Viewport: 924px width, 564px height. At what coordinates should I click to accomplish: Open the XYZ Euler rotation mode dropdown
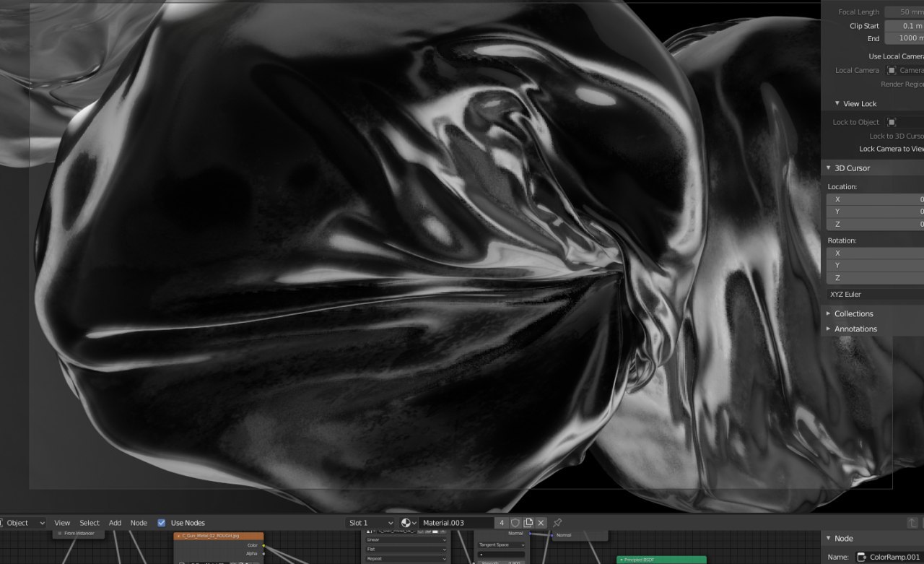875,295
